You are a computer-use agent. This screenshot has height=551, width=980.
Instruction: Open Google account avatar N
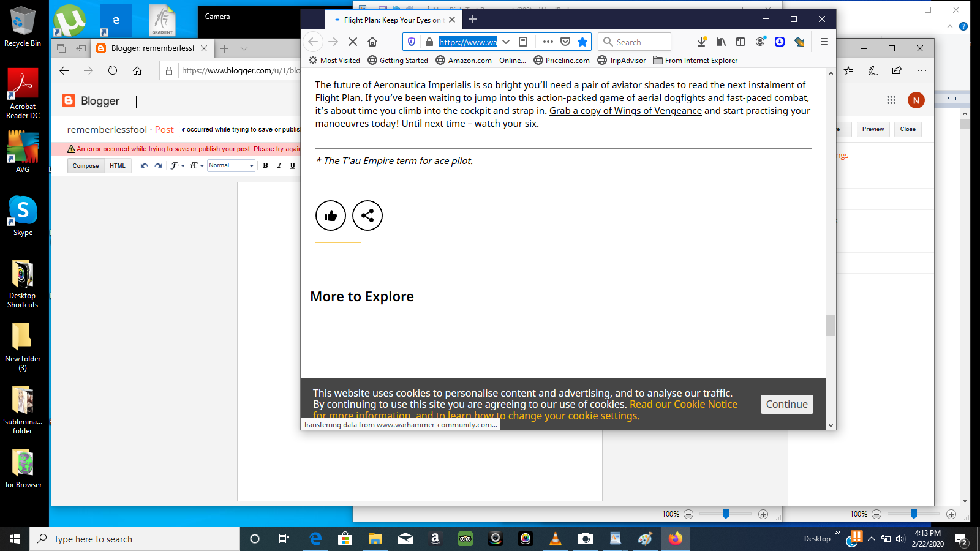916,100
